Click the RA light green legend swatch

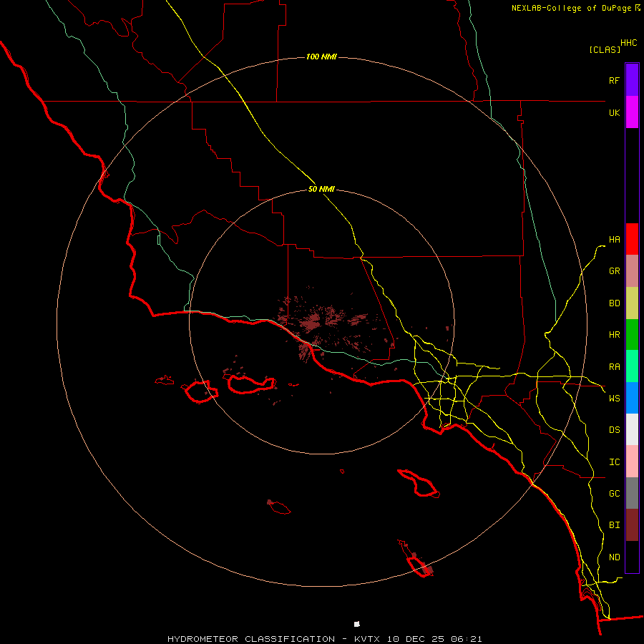click(x=632, y=366)
